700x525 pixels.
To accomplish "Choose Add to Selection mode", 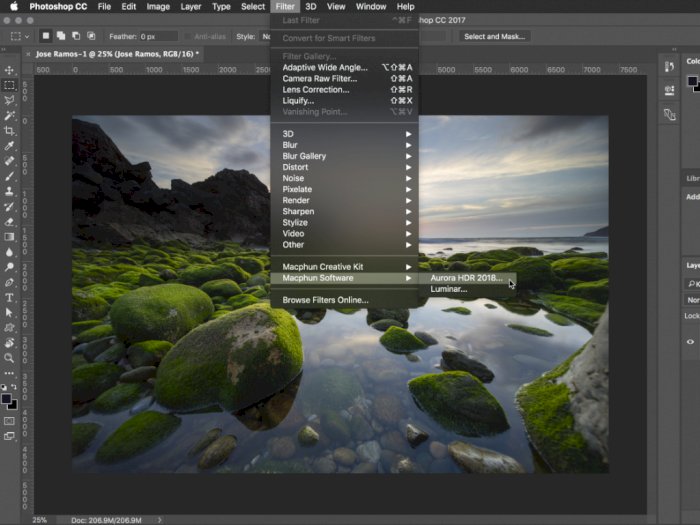I will [61, 36].
